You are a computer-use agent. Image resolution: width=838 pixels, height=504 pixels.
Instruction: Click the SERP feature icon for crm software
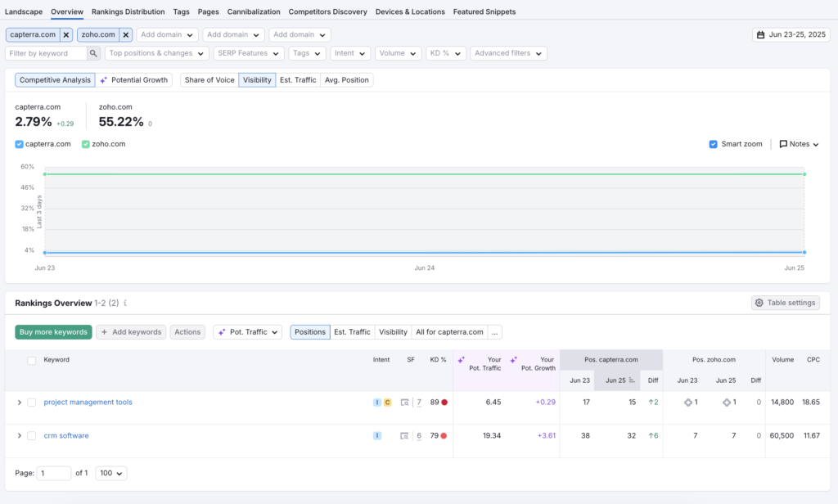(x=404, y=436)
